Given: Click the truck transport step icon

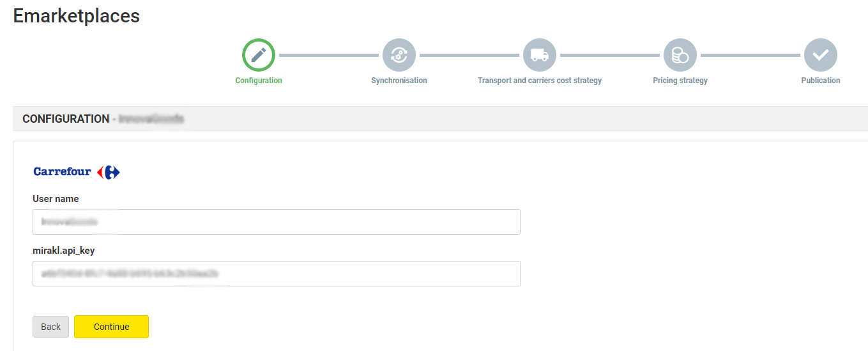Looking at the screenshot, I should [x=540, y=56].
